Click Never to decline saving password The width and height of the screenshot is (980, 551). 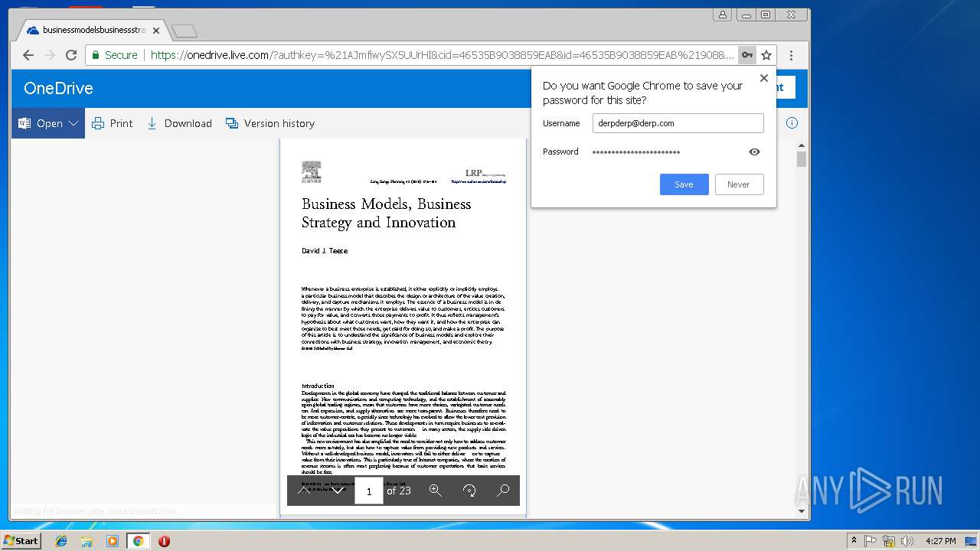(x=739, y=184)
